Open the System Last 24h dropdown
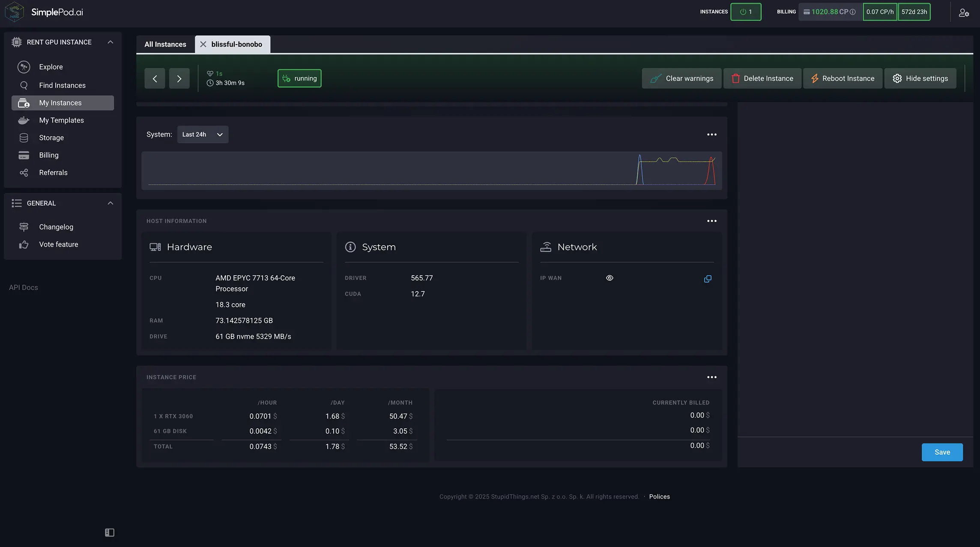The width and height of the screenshot is (980, 547). pos(203,135)
